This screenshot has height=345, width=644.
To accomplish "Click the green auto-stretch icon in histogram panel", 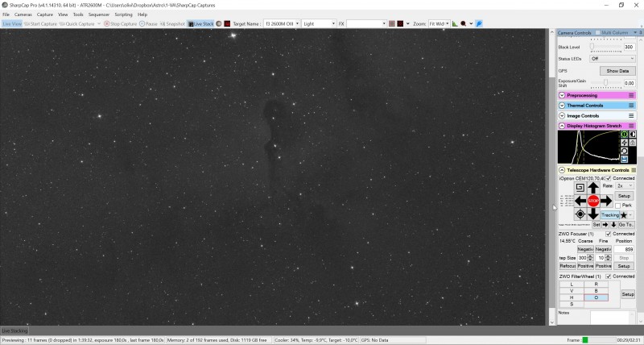I will point(625,135).
